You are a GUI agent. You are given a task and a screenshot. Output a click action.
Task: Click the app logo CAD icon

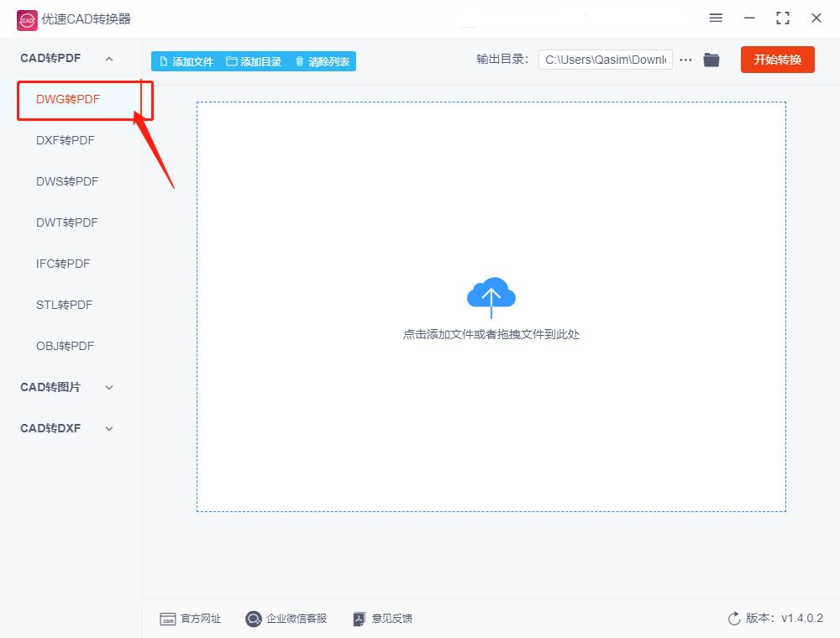(27, 18)
